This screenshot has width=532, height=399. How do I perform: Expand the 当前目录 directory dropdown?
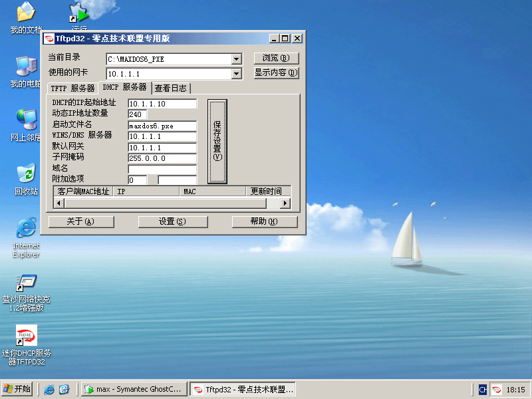point(236,59)
